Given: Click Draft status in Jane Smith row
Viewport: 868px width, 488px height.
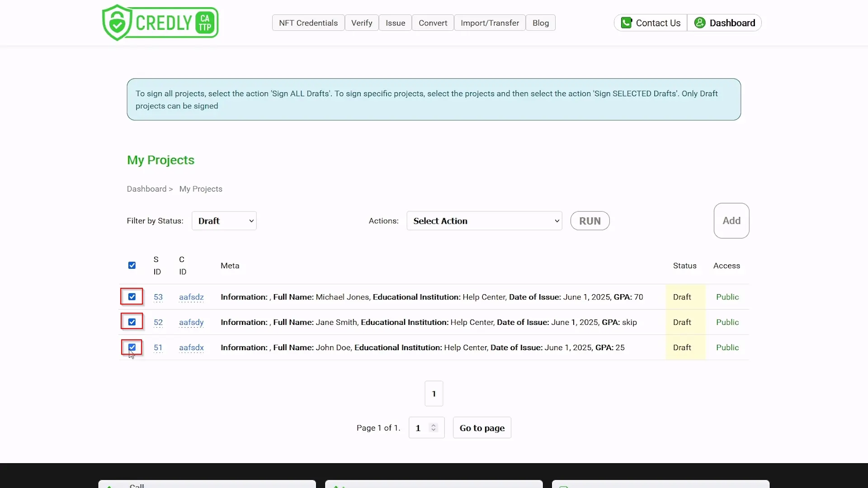Looking at the screenshot, I should 682,322.
